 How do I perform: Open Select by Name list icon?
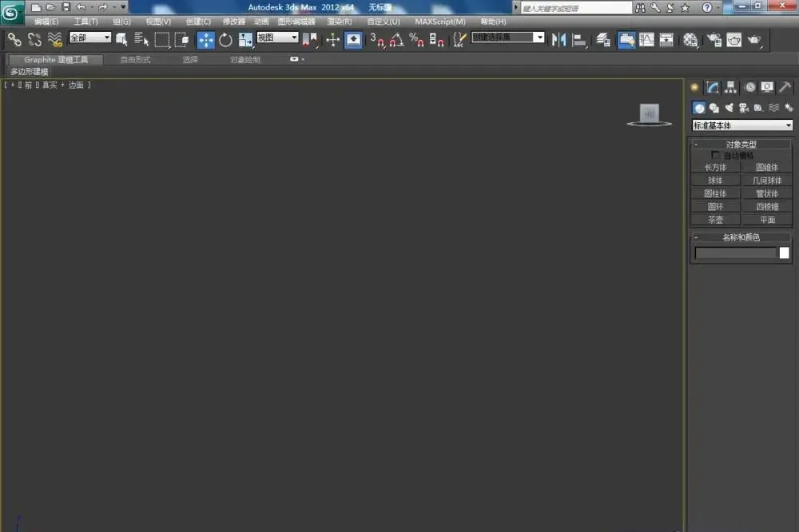pos(141,39)
